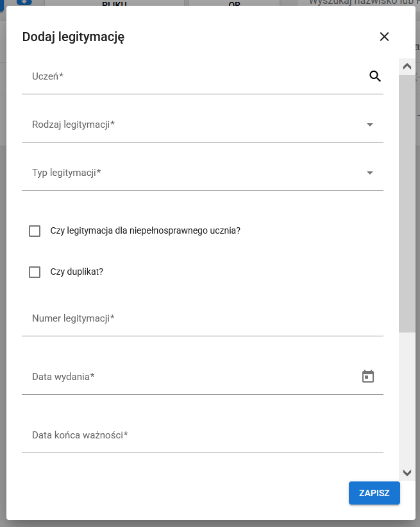Click into the Data wydania field
This screenshot has width=420, height=527.
click(192, 377)
